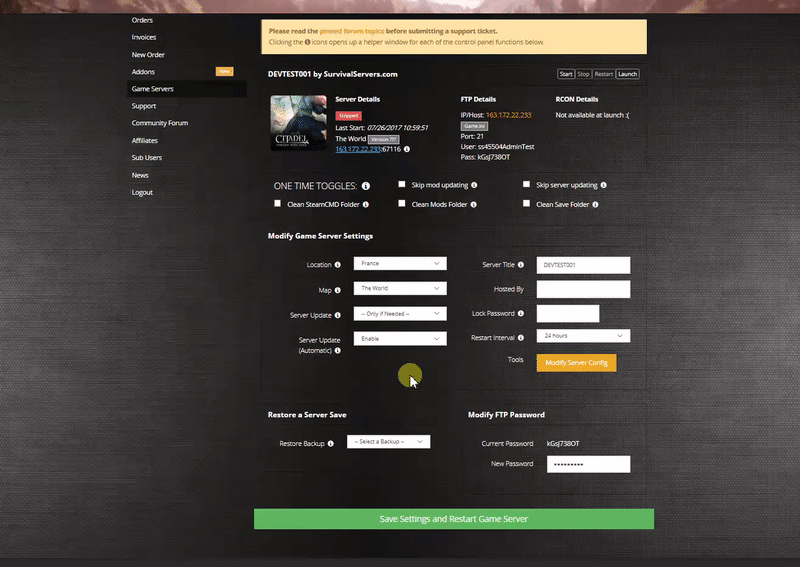Open Addons in sidebar
This screenshot has height=567, width=800.
pyautogui.click(x=143, y=72)
